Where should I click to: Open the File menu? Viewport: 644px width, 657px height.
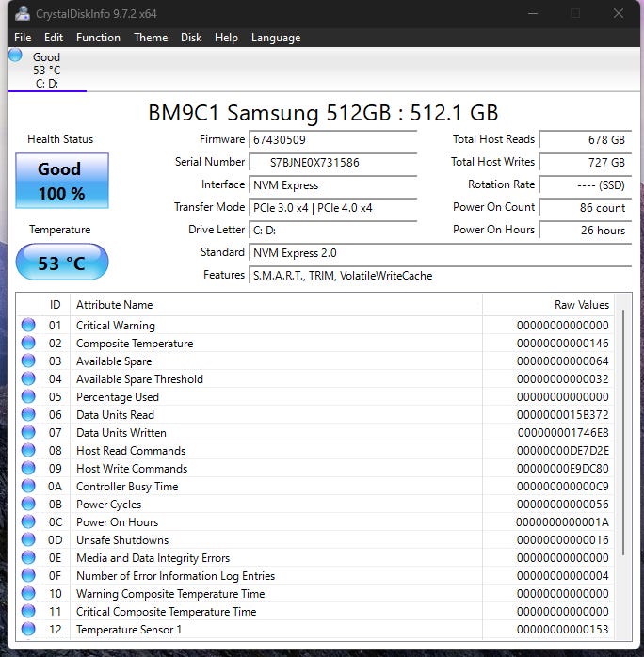(23, 38)
